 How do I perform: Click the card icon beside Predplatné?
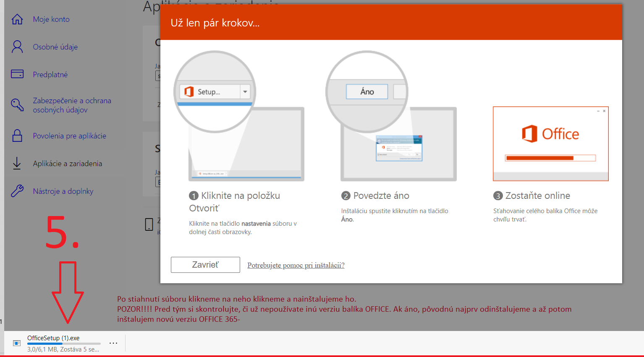point(17,74)
